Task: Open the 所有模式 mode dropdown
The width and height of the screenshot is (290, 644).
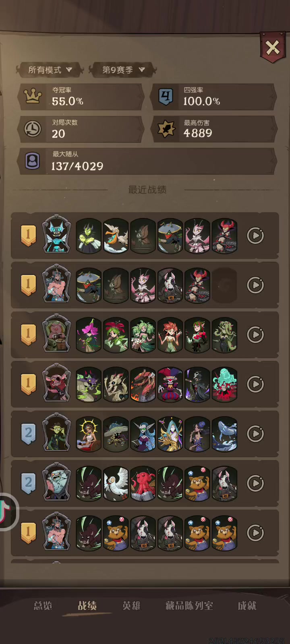Action: [x=50, y=70]
